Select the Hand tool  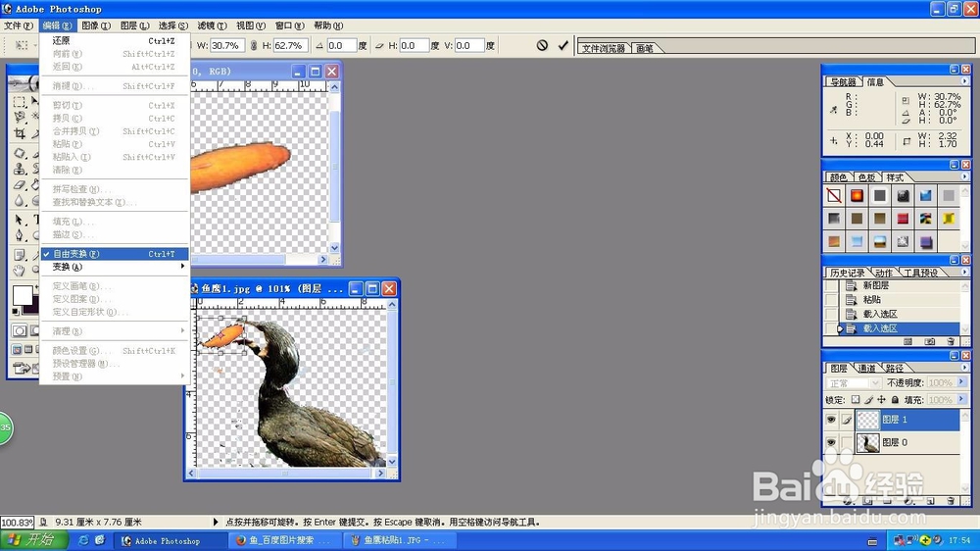pos(20,271)
